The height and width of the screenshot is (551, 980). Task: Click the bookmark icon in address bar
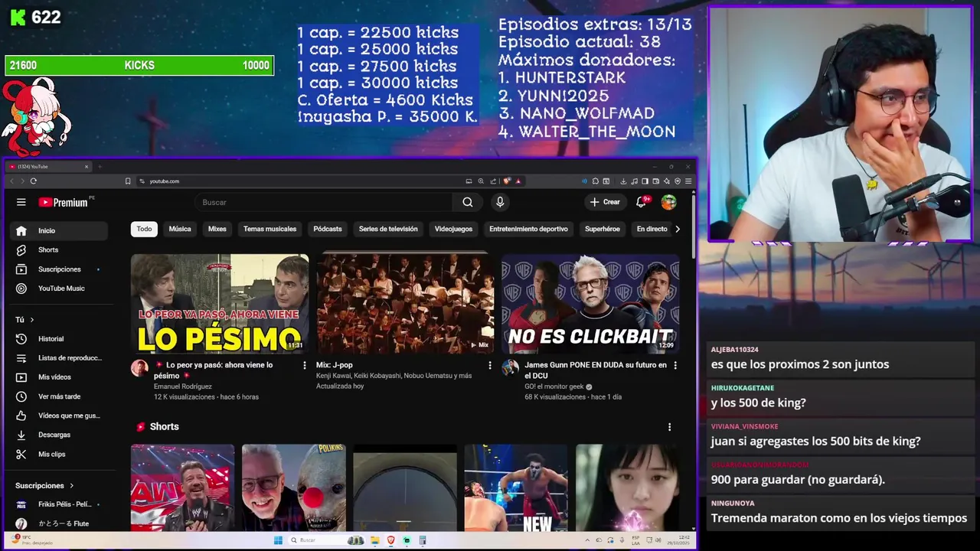(128, 181)
